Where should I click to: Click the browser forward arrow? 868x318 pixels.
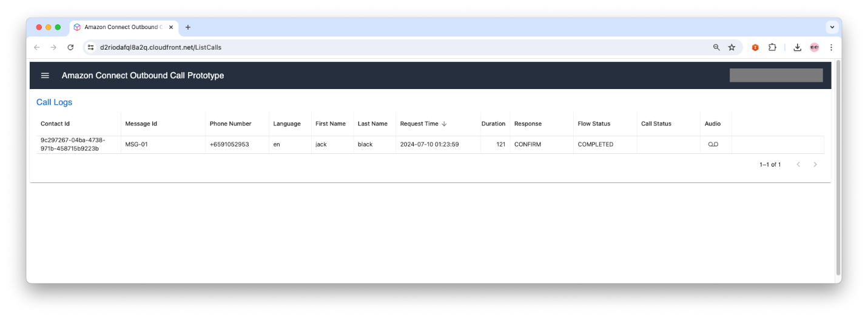tap(53, 47)
